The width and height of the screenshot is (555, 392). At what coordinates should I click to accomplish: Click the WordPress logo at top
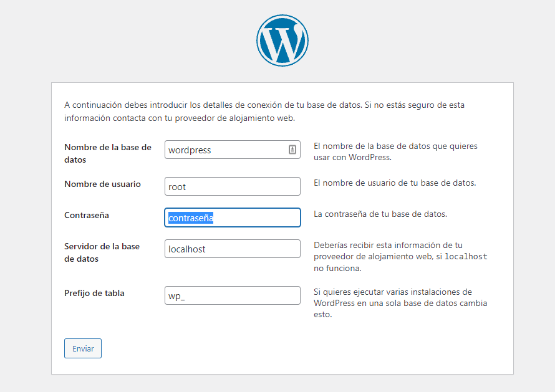(x=282, y=41)
